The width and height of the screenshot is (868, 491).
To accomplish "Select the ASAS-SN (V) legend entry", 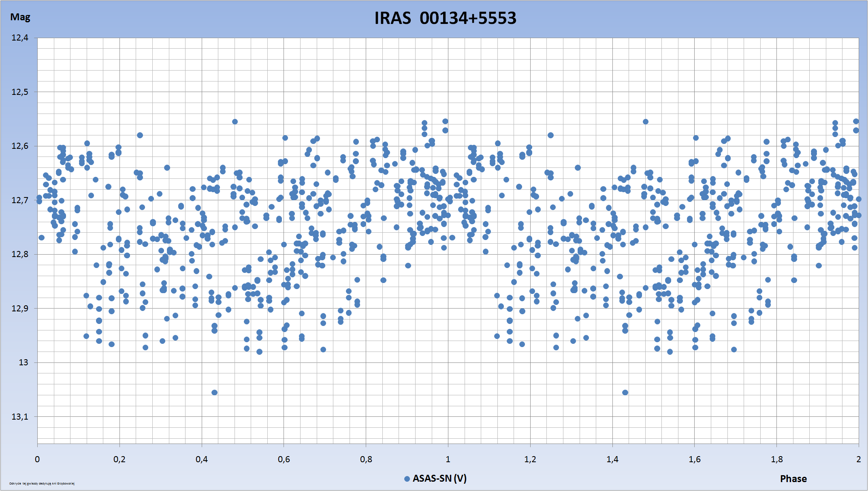I will coord(435,478).
